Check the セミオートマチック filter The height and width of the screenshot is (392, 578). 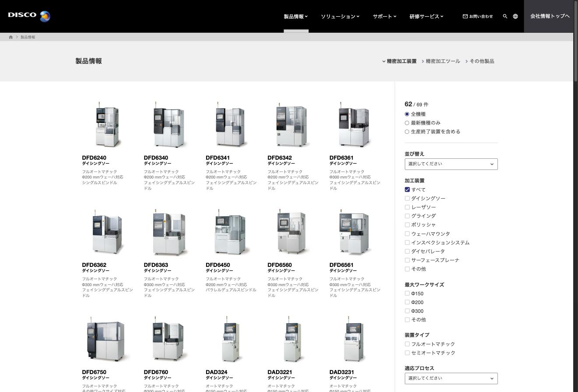(407, 353)
